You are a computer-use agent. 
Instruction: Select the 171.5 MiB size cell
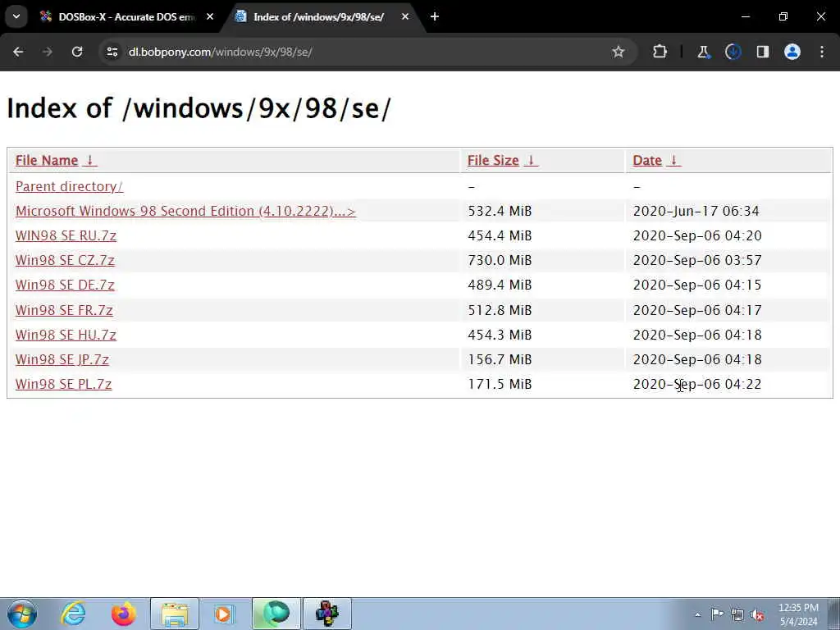tap(500, 384)
